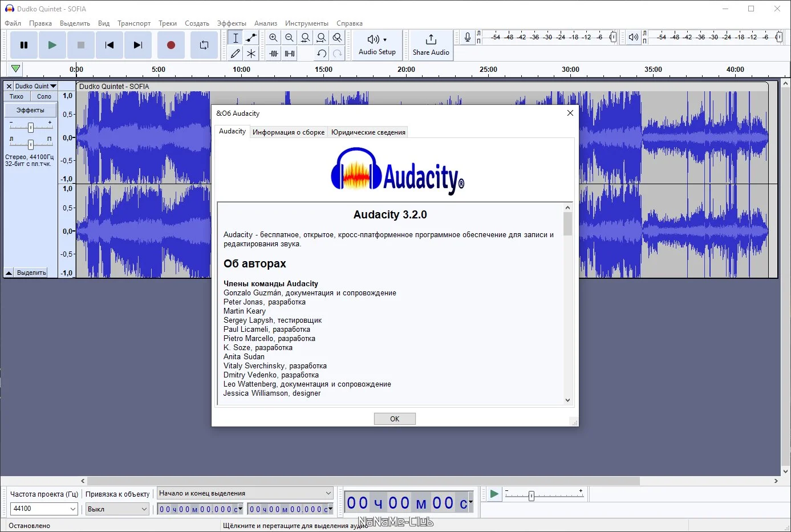Expand the Dudko Quint track dropdown menu
This screenshot has height=532, width=791.
[x=36, y=86]
